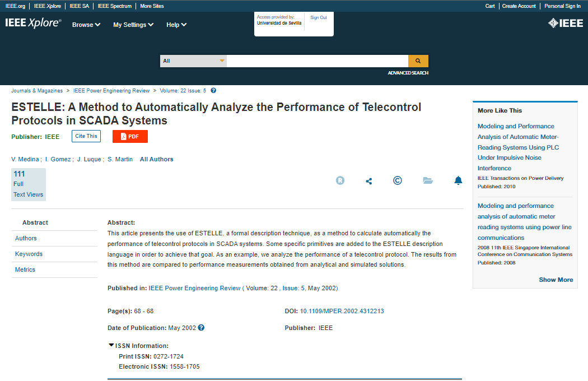The image size is (588, 381).
Task: Click inside the main search text field
Action: [x=317, y=61]
